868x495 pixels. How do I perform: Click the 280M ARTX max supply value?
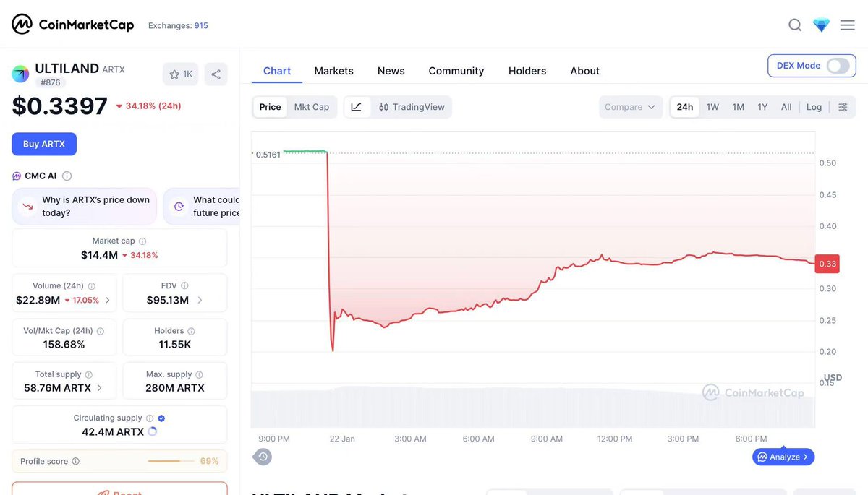[175, 388]
